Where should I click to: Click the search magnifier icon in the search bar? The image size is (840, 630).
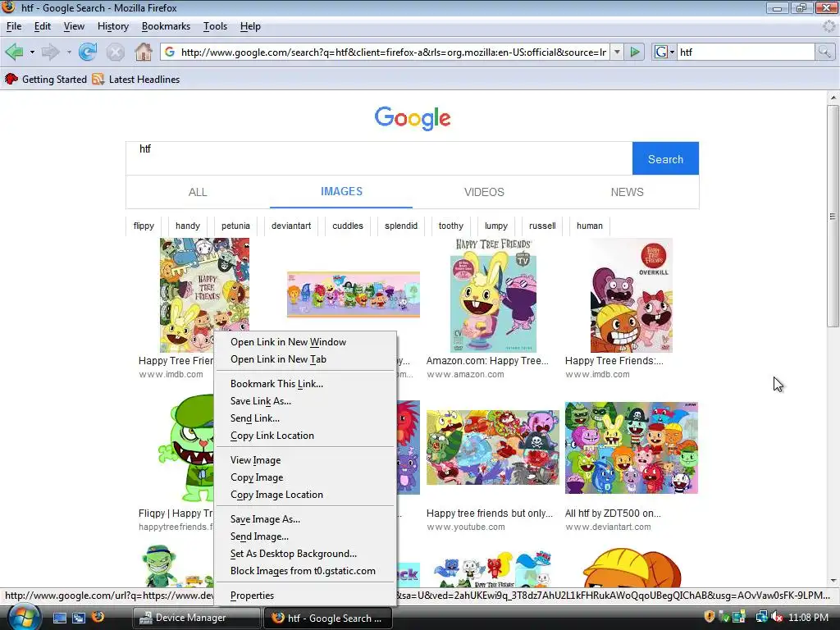click(x=824, y=52)
